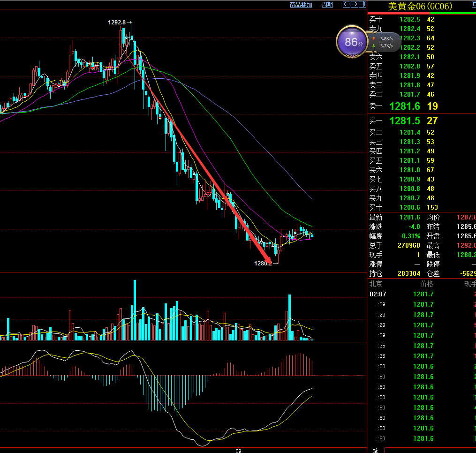Select the 买四 bid price 1281.2
The width and height of the screenshot is (476, 453).
tap(410, 151)
